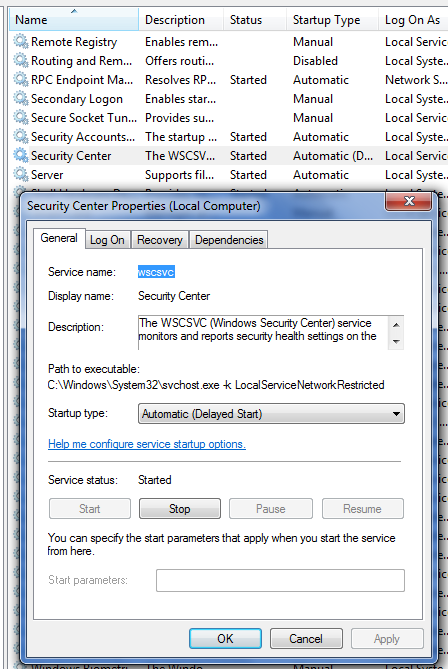Cancel the properties dialog
448x669 pixels.
[306, 639]
